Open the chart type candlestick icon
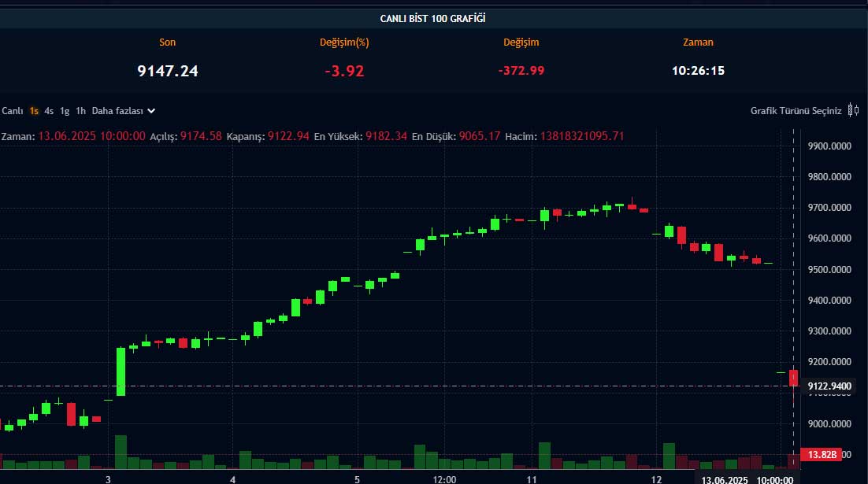 pos(854,111)
